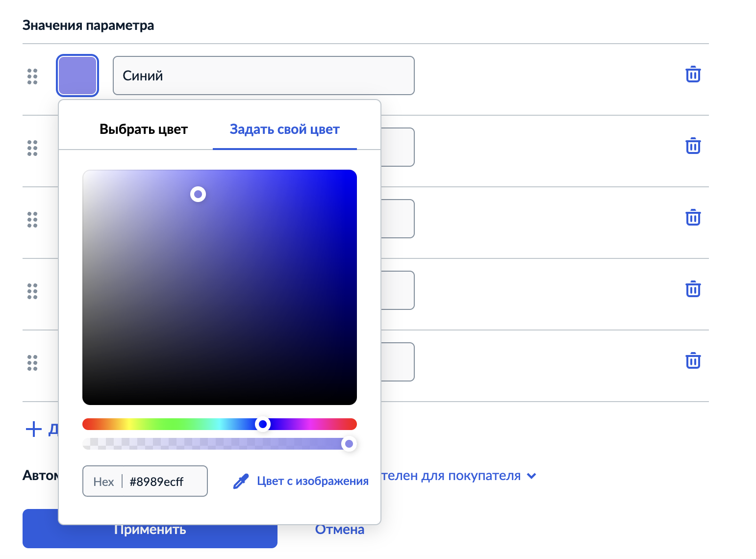The width and height of the screenshot is (756, 559).
Task: Click the saturation picker circle handle
Action: (x=198, y=194)
